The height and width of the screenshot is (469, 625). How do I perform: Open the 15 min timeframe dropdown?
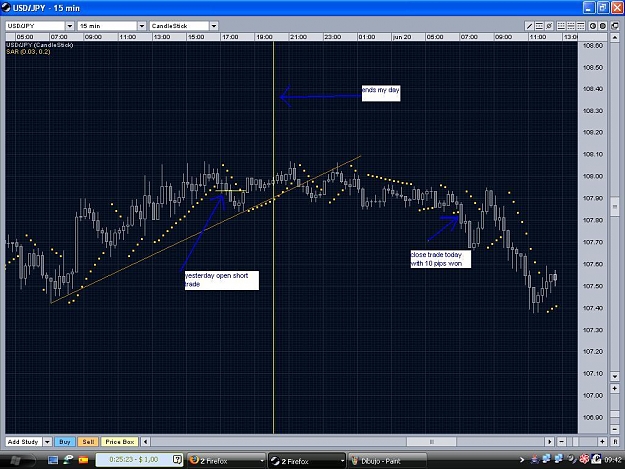click(142, 26)
